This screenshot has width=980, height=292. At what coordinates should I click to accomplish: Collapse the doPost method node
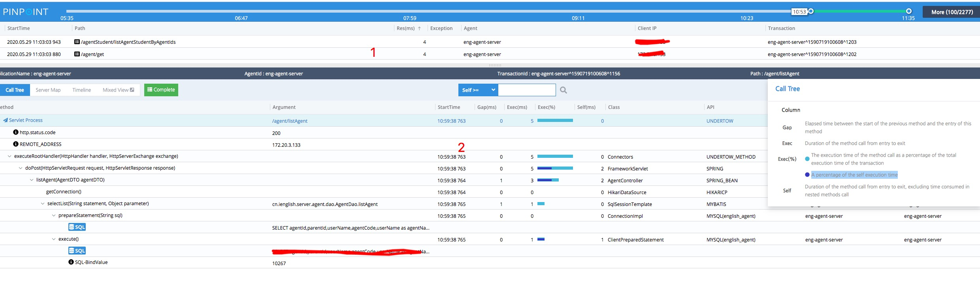pos(21,168)
